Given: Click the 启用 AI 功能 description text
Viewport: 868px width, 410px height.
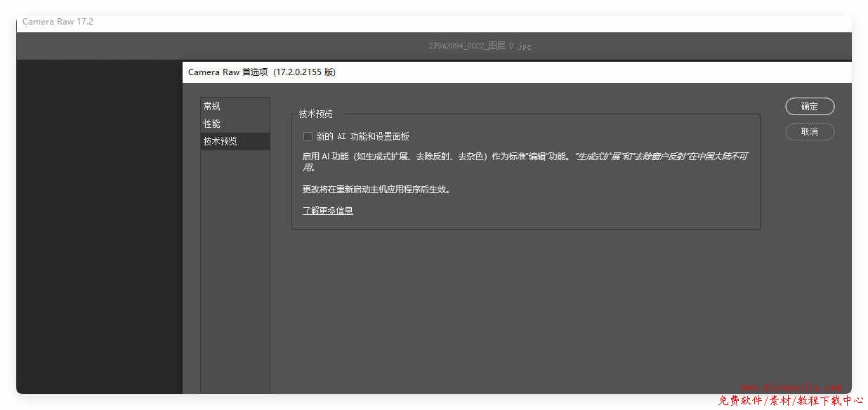Looking at the screenshot, I should click(x=435, y=157).
